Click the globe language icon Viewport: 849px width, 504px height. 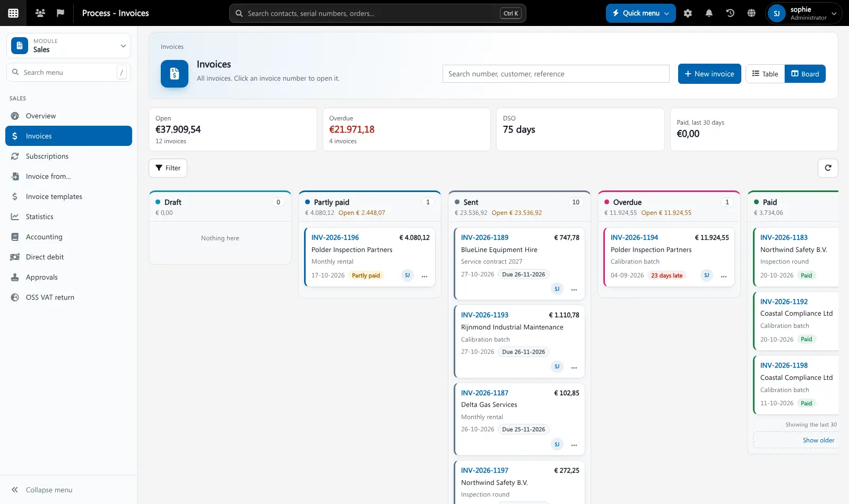[751, 13]
